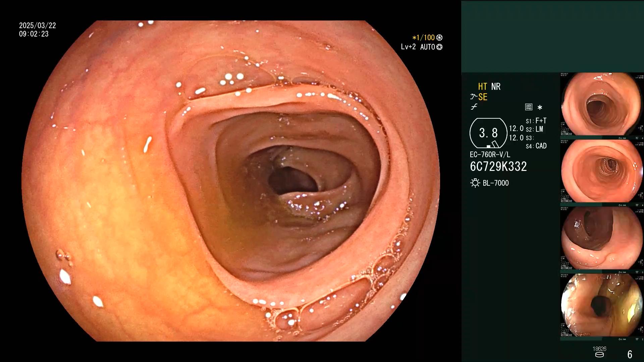Click the upper 12.0 diameter value
The width and height of the screenshot is (644, 362).
tap(516, 129)
